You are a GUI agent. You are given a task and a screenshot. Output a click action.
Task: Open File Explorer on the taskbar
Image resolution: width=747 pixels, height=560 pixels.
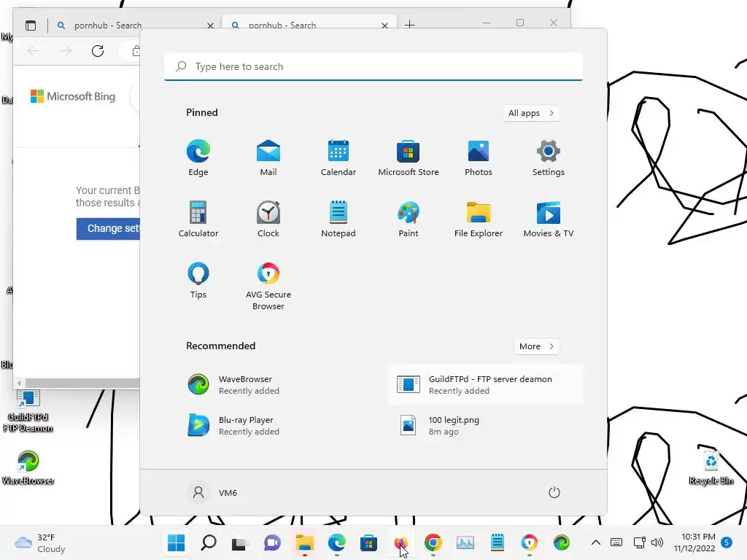(x=304, y=542)
